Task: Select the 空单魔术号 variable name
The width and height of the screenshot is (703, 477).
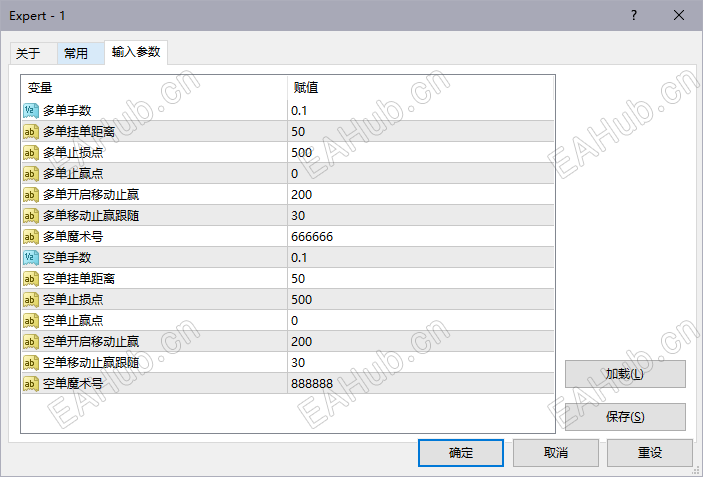Action: (73, 384)
